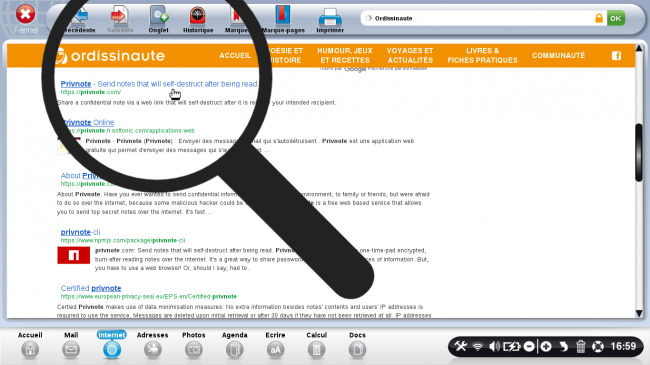Open the Marque-pages bookmarks list
Viewport: 650px width, 365px height.
283,19
